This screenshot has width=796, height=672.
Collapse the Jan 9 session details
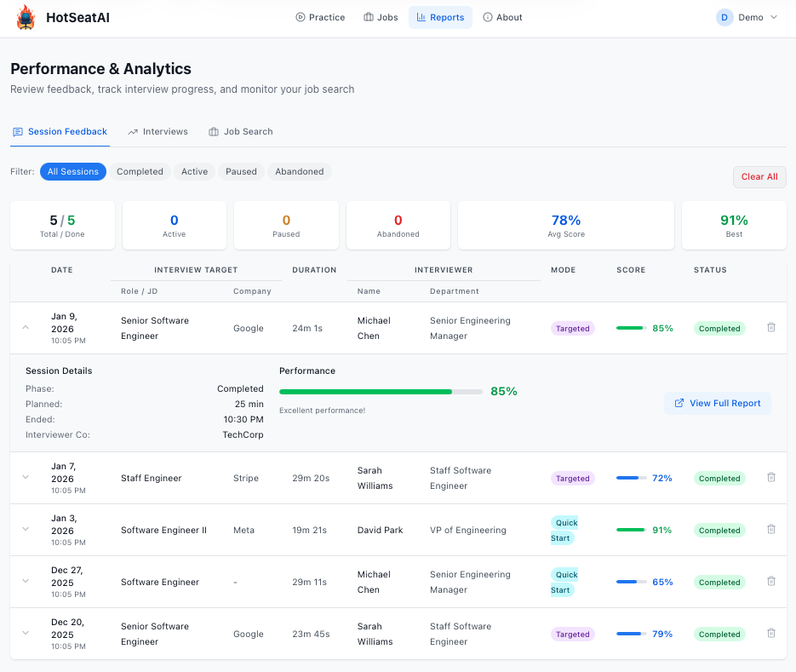point(26,327)
